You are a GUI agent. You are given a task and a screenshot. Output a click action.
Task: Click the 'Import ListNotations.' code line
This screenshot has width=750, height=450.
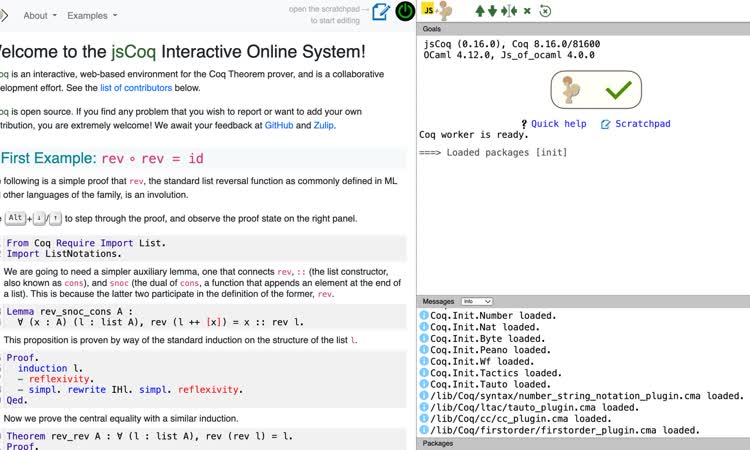pyautogui.click(x=64, y=254)
